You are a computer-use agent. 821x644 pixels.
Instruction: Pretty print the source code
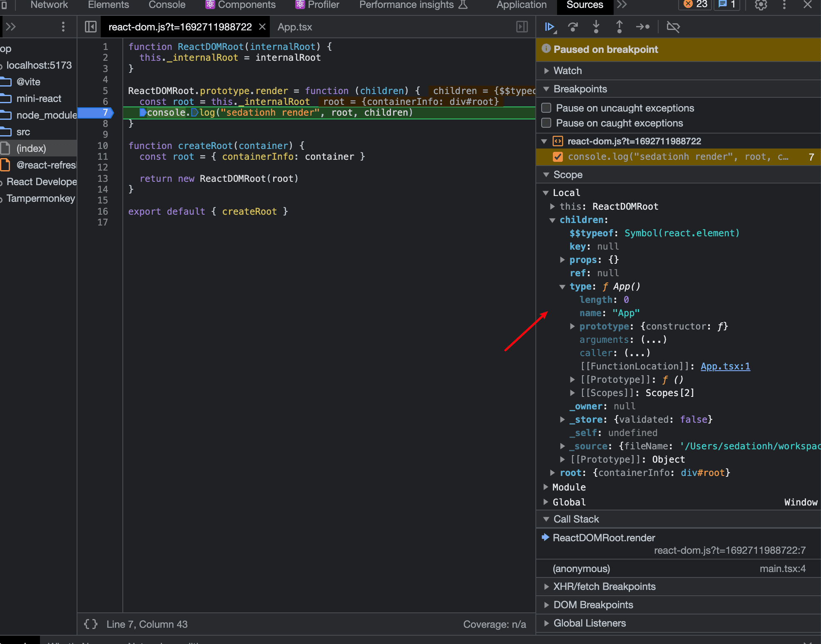tap(91, 624)
